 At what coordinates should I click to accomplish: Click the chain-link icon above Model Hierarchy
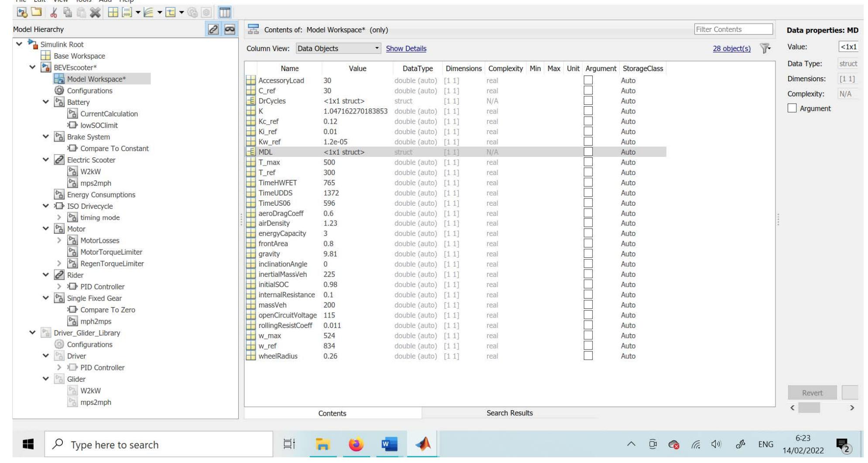[x=213, y=29]
